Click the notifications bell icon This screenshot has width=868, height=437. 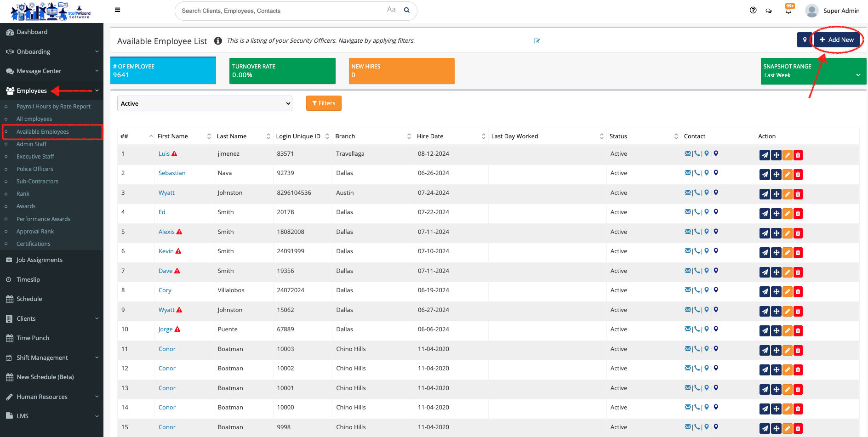788,11
